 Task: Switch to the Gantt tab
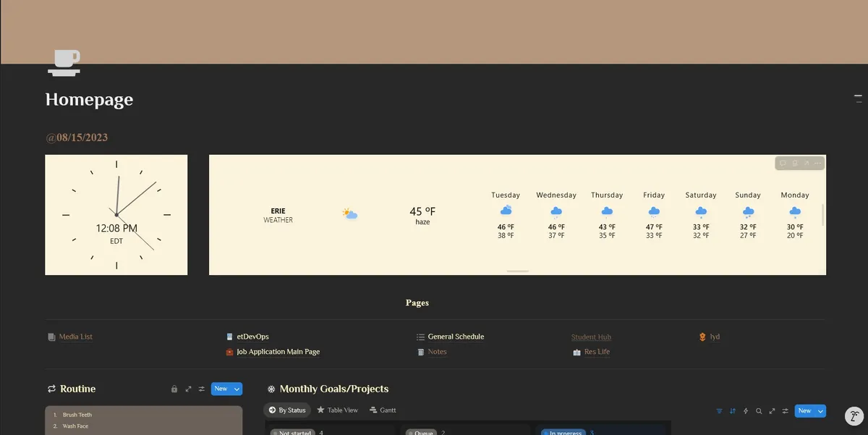pyautogui.click(x=383, y=410)
